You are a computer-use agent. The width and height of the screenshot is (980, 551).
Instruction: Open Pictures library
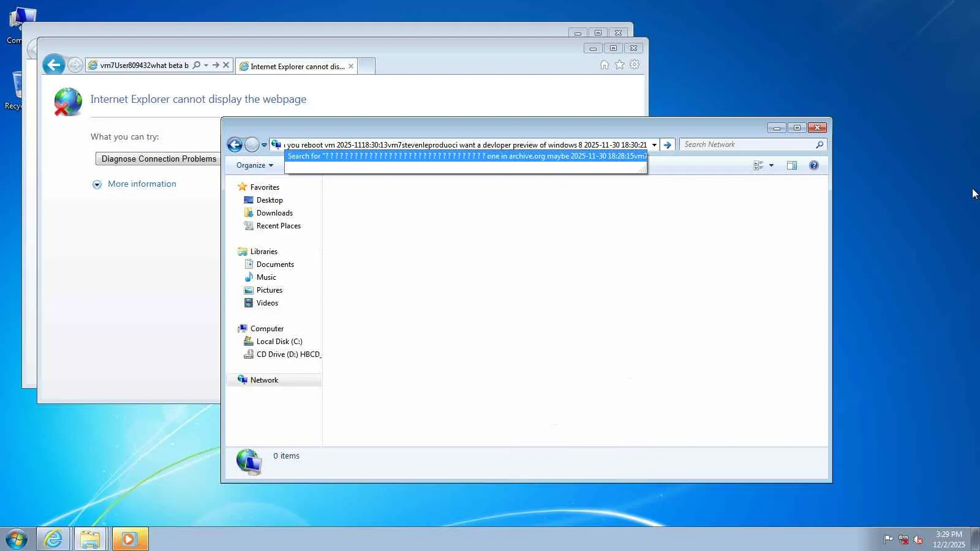pos(269,290)
